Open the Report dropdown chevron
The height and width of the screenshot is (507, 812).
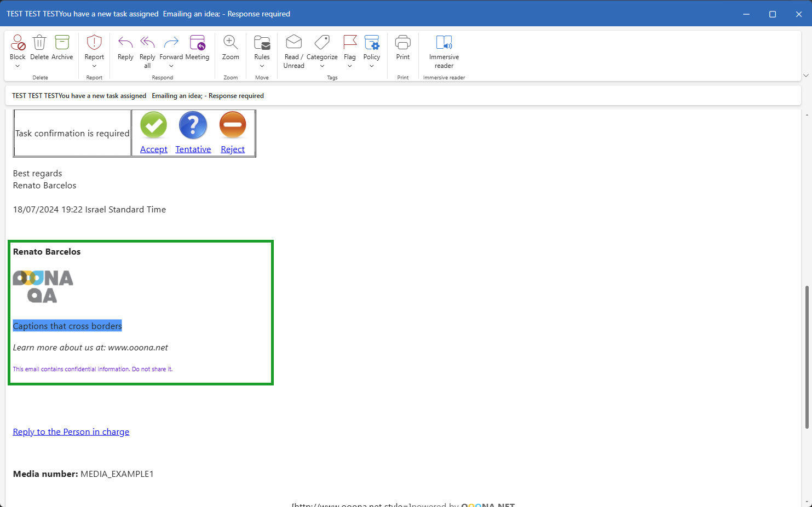[94, 66]
